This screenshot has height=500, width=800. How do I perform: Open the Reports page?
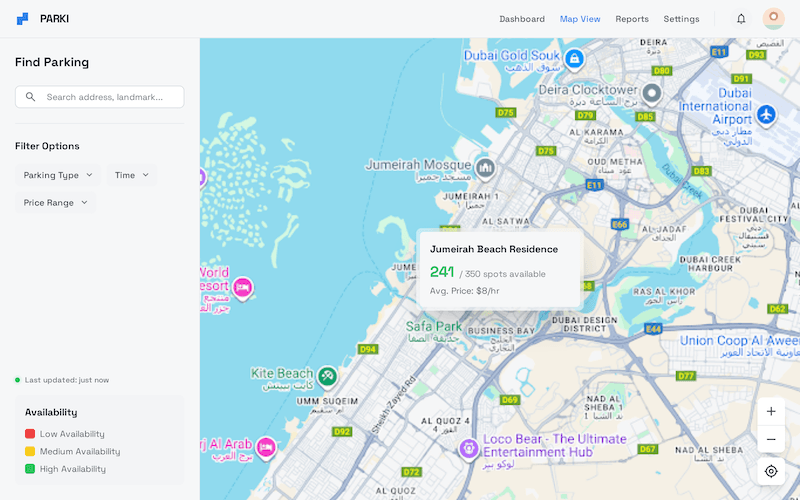pyautogui.click(x=632, y=19)
